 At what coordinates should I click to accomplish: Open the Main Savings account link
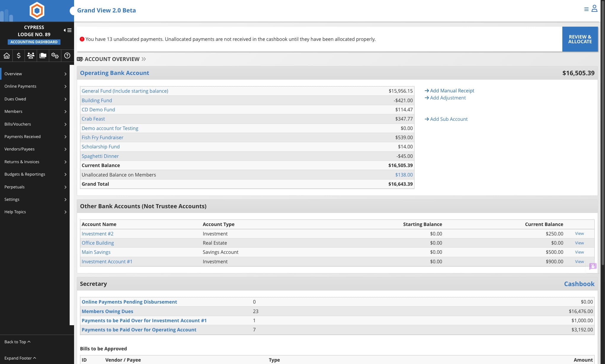tap(96, 252)
